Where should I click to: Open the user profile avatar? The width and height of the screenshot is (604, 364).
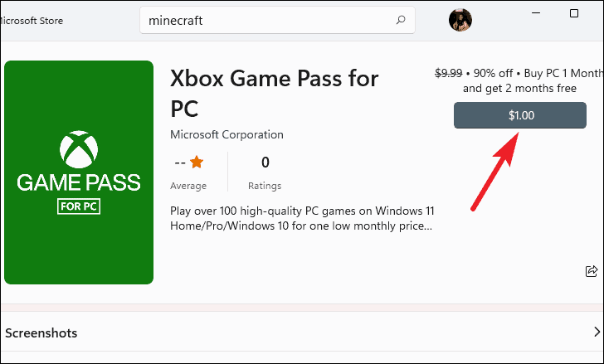460,20
